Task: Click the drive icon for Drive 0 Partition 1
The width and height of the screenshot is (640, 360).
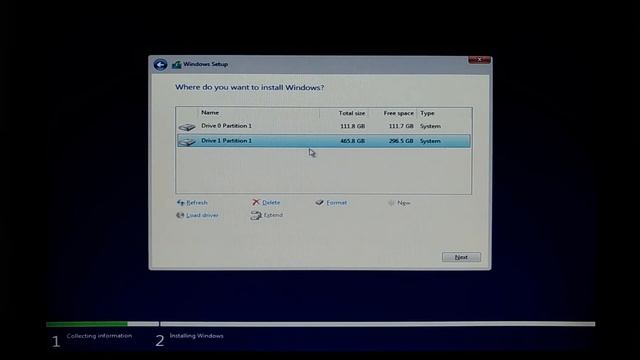Action: coord(187,127)
